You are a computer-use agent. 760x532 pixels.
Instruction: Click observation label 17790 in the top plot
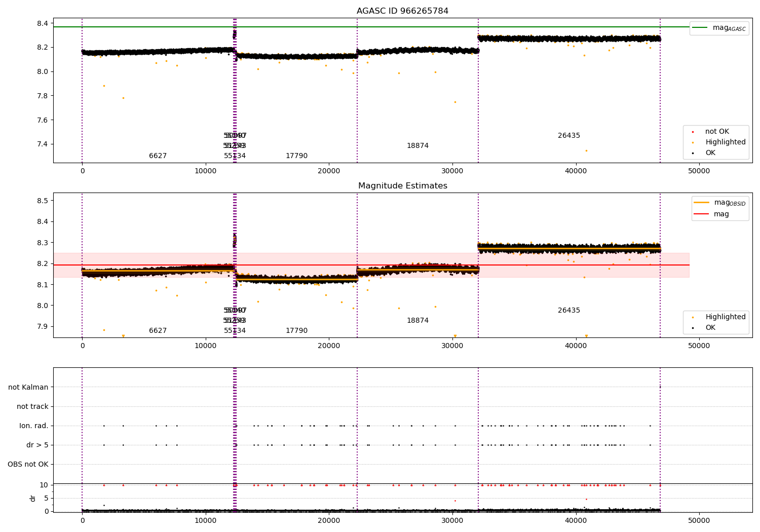[x=296, y=156]
